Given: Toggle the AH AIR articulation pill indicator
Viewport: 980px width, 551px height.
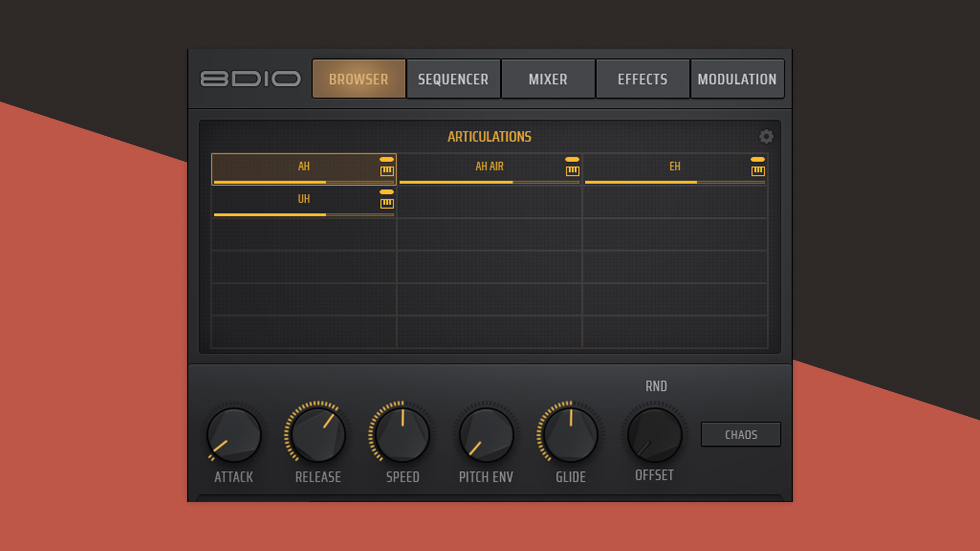Looking at the screenshot, I should click(x=572, y=160).
